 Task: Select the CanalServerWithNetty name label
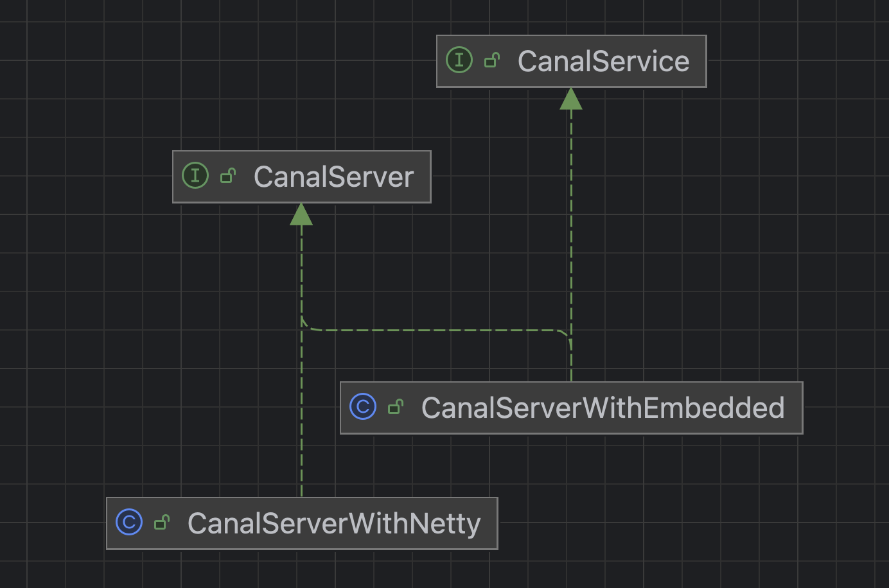tap(333, 524)
